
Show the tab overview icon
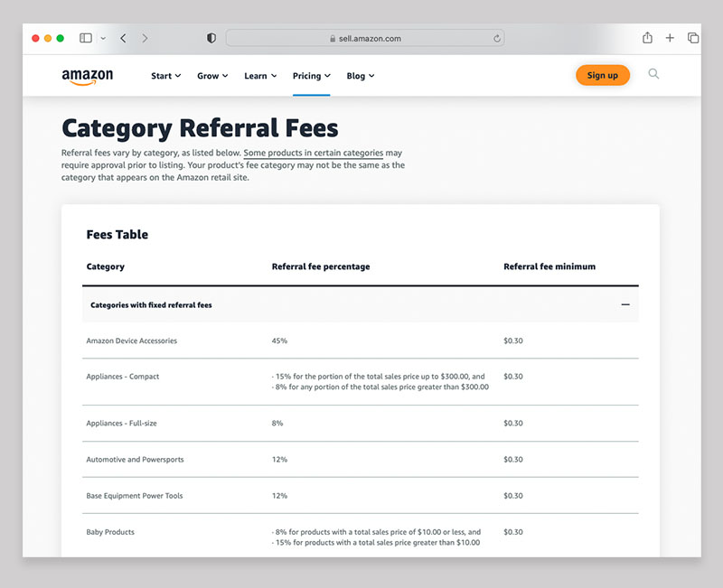pos(693,38)
